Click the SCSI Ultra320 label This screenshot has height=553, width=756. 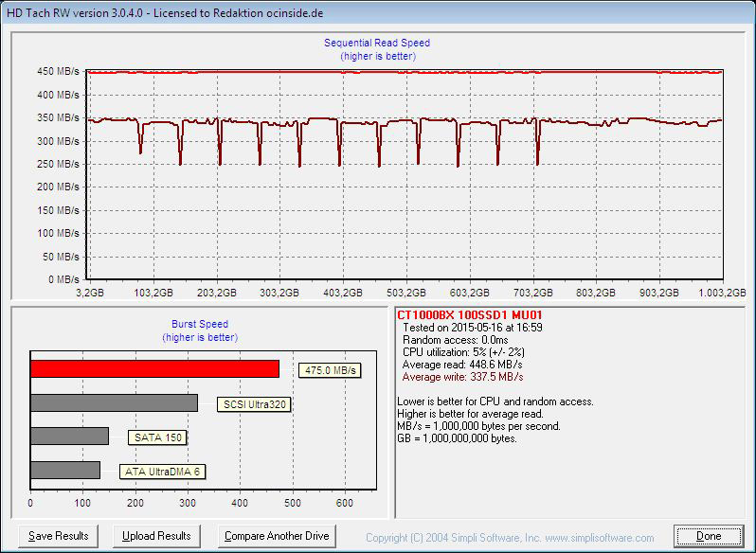click(254, 404)
